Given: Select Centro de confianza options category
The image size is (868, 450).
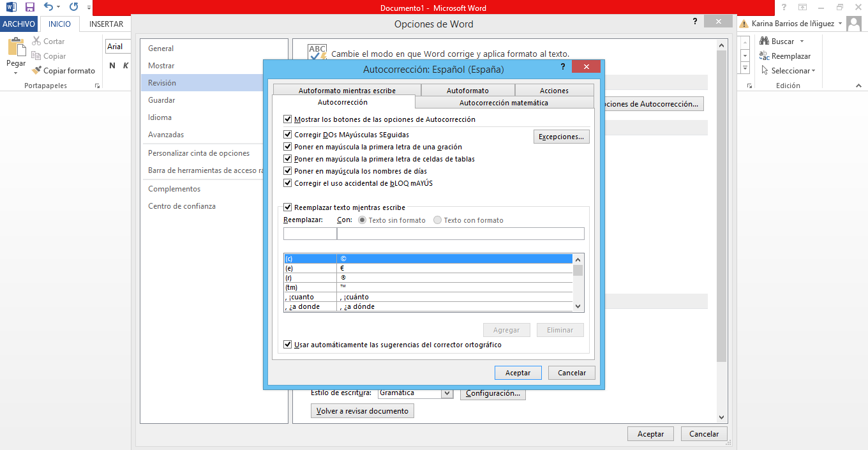Looking at the screenshot, I should point(182,206).
